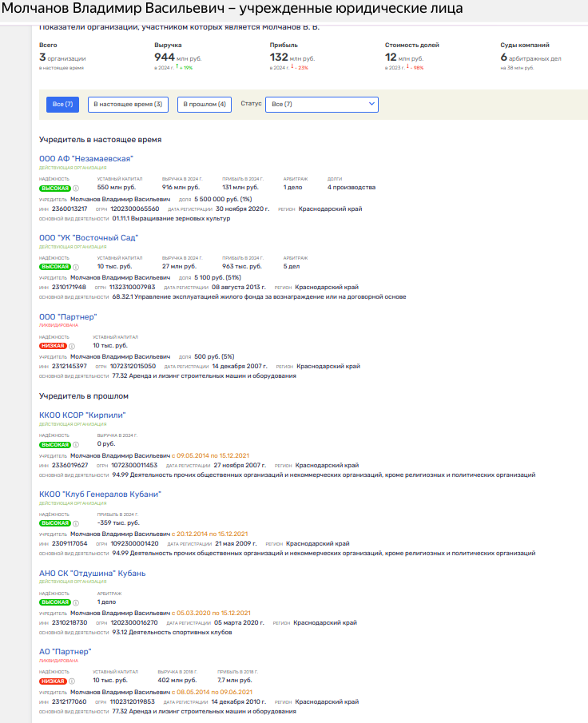Viewport: 588px width, 723px height.
Task: Select the Все (7) filter tab
Action: (x=63, y=104)
